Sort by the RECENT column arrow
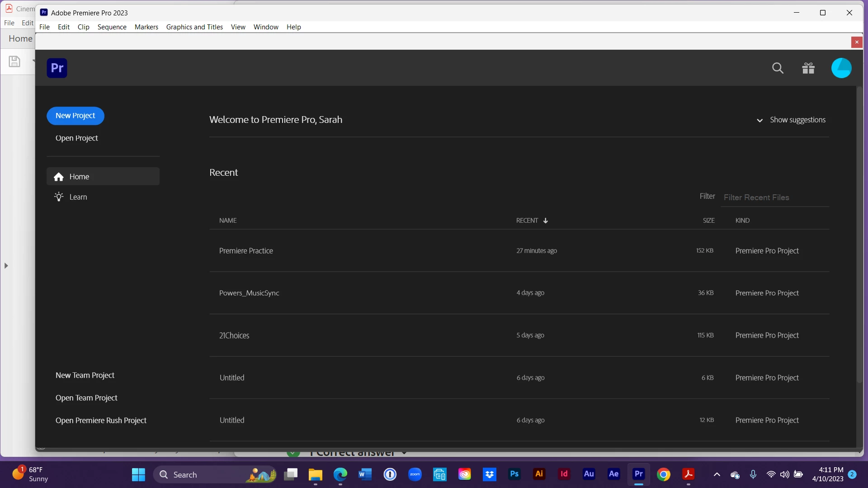 pos(546,221)
